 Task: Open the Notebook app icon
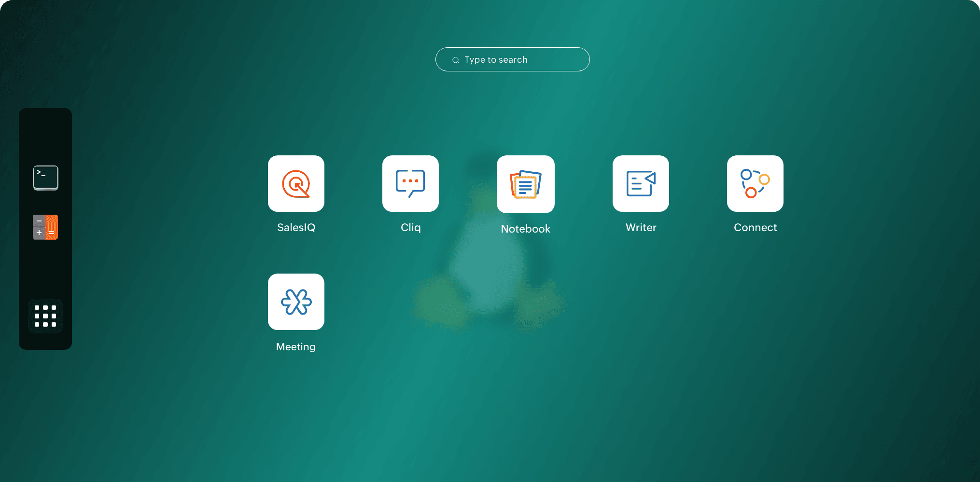(x=525, y=184)
